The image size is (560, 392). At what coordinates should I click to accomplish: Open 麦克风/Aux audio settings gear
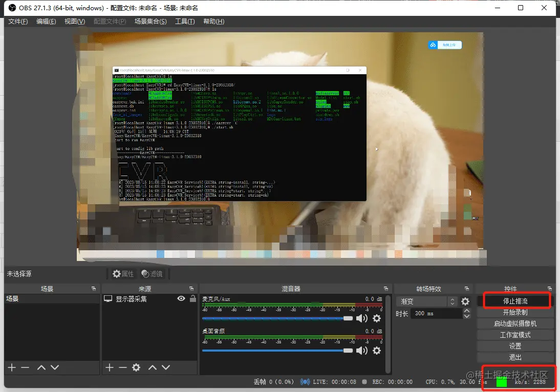pyautogui.click(x=377, y=318)
